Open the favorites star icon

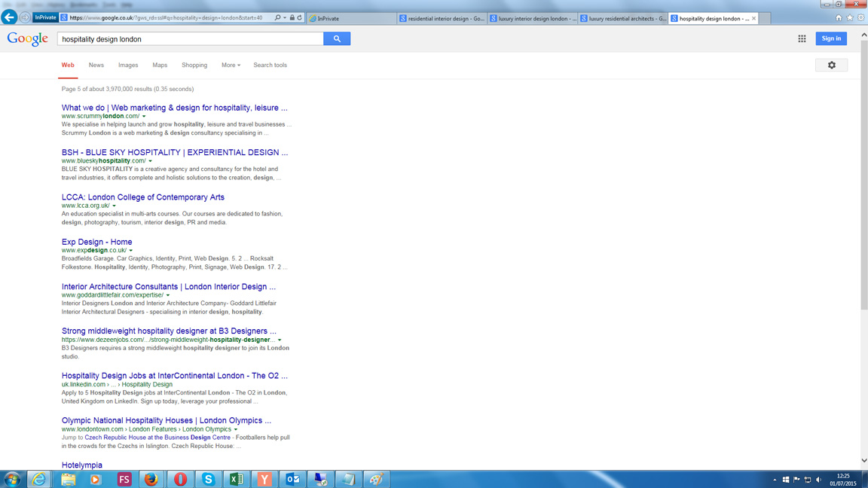(849, 18)
